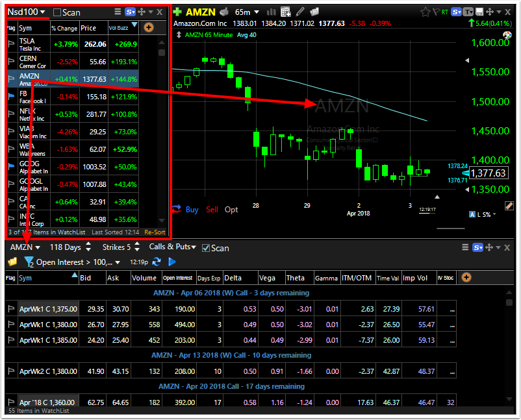Open the AMZN options symbol dropdown
Screen dimensions: 521x420
click(25, 247)
